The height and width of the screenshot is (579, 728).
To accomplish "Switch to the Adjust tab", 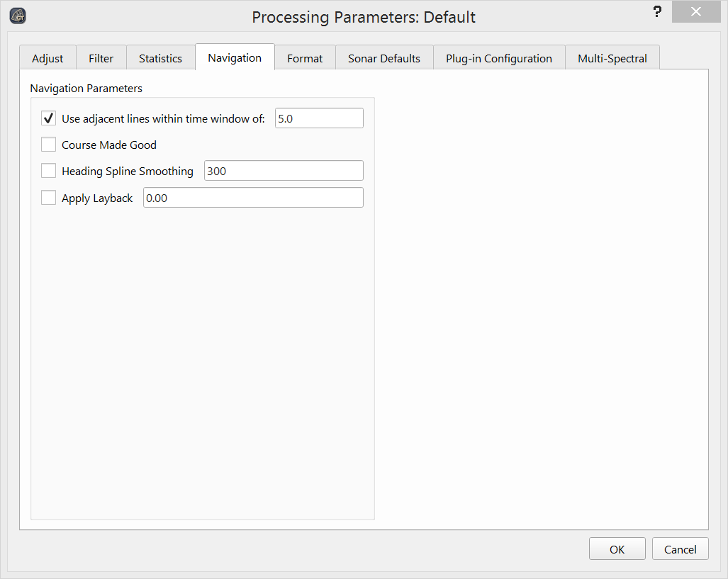I will [x=47, y=58].
